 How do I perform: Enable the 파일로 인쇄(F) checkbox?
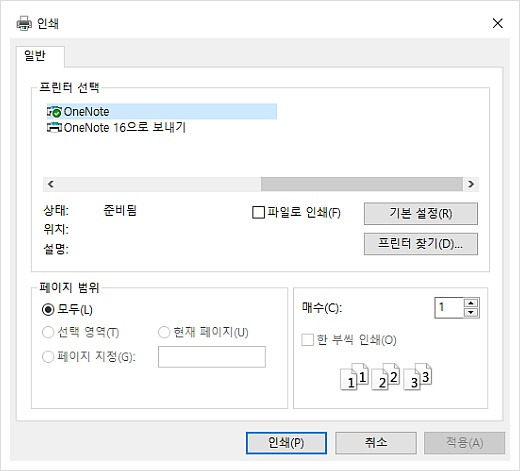[258, 212]
